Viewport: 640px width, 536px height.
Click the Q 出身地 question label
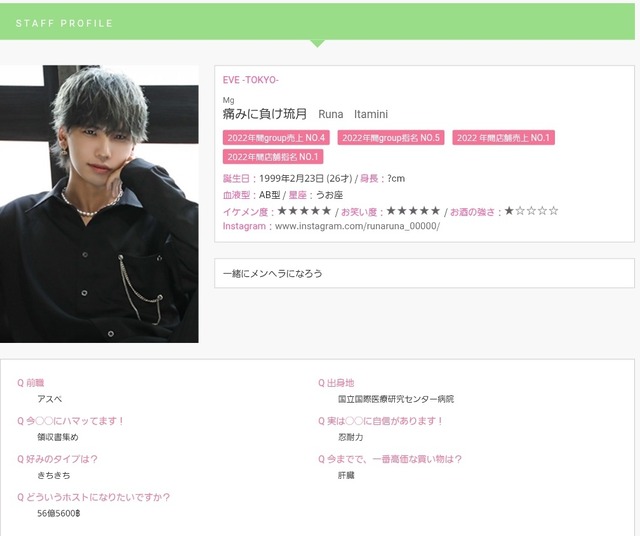[336, 383]
